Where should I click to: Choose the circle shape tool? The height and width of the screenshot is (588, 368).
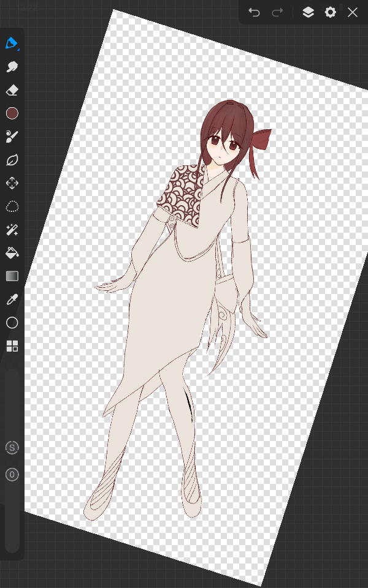12,323
